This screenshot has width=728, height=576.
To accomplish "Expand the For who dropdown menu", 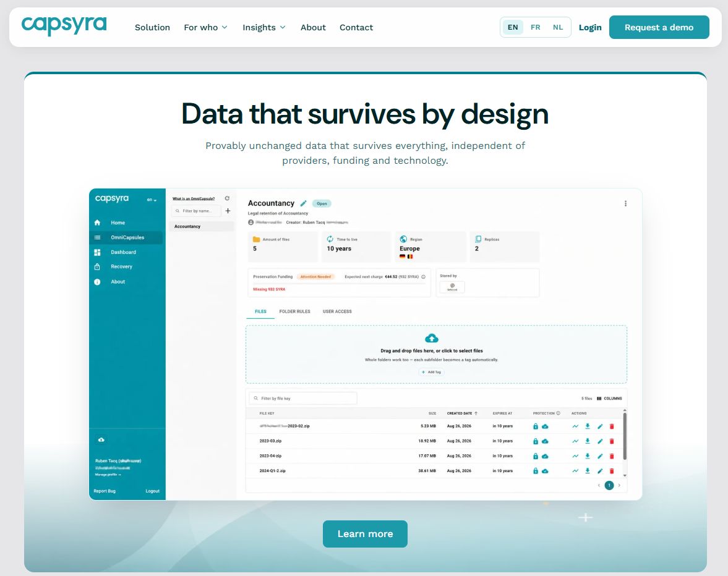I will [206, 27].
